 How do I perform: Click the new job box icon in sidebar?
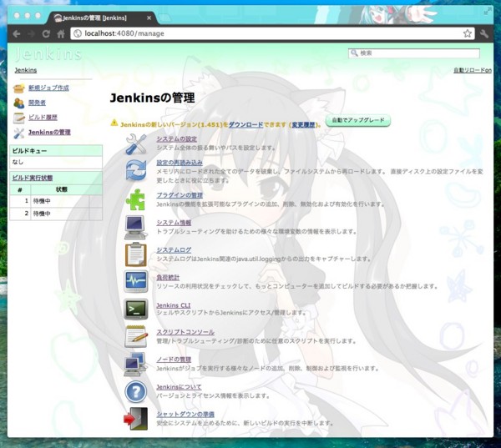click(19, 88)
